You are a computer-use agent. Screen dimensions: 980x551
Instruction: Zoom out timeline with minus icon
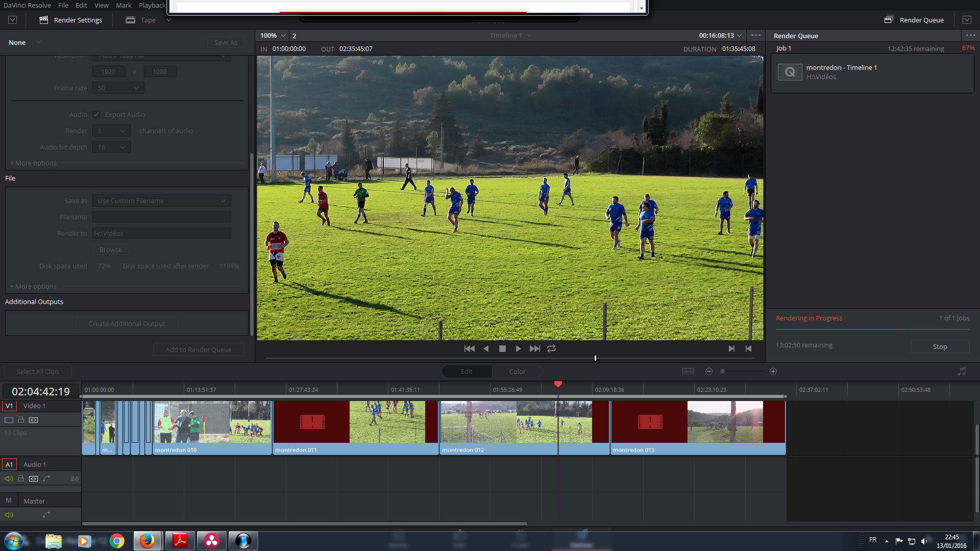(709, 371)
